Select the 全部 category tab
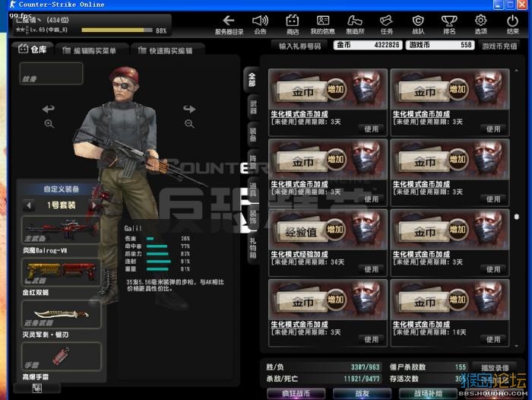The width and height of the screenshot is (532, 400). [x=252, y=80]
